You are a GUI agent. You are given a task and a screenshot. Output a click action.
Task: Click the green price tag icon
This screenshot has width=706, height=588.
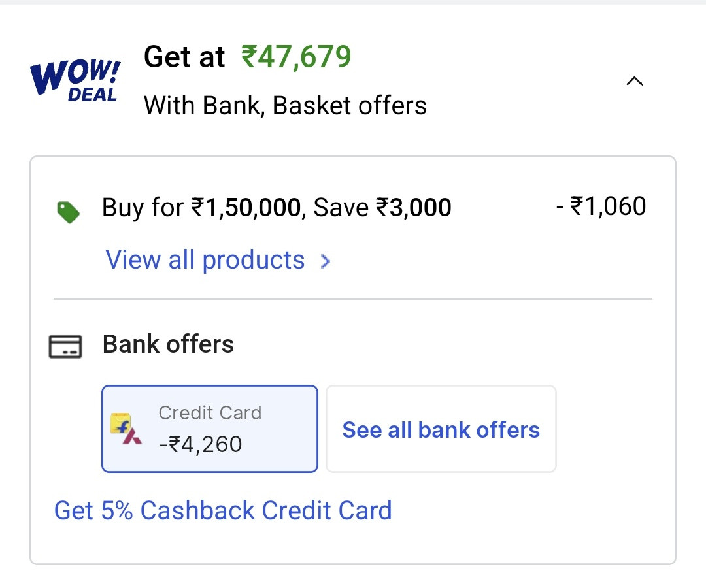tap(68, 212)
